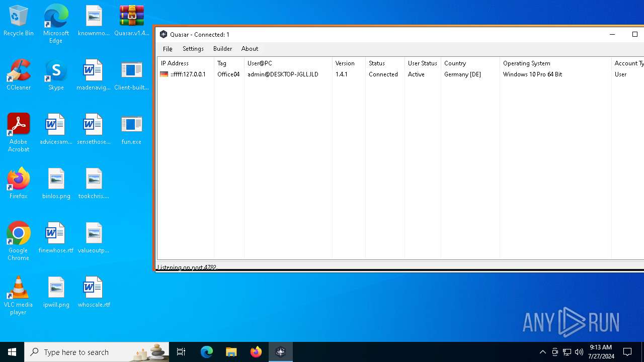Click the 1.4.1 version cell
This screenshot has height=362, width=644.
[342, 74]
